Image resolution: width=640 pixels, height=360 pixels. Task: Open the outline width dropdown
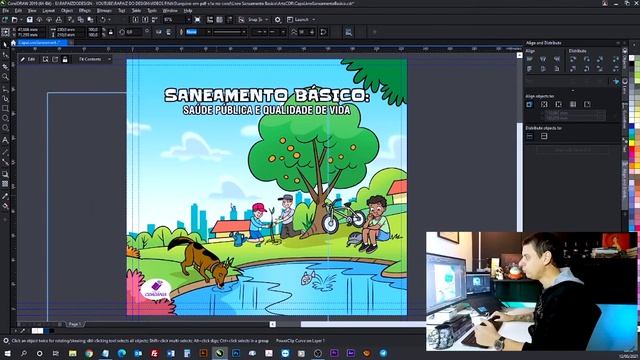pos(209,32)
